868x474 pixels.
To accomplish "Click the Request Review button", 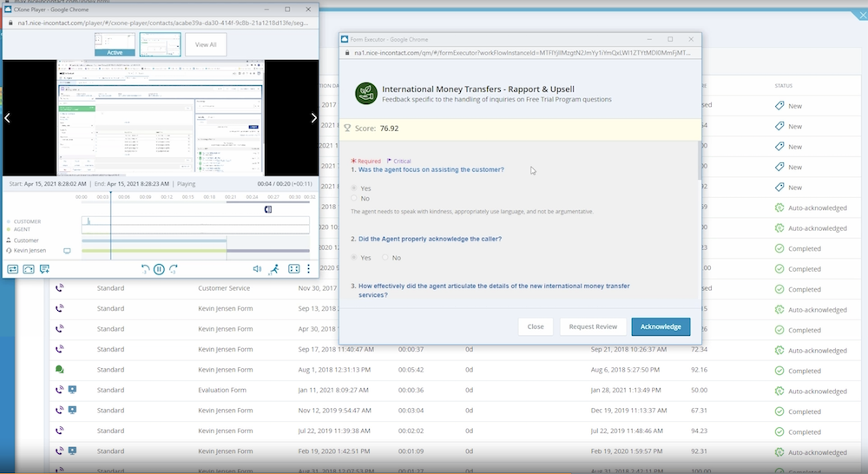I will pyautogui.click(x=593, y=326).
